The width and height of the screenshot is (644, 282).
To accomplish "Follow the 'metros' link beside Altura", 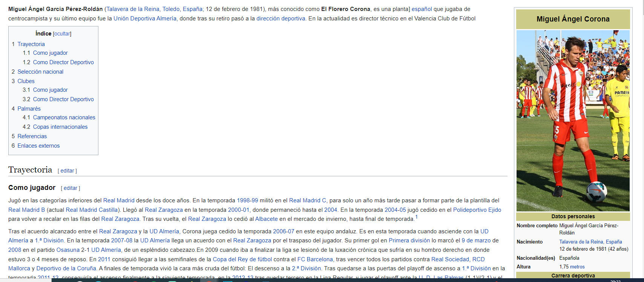I will pos(577,267).
